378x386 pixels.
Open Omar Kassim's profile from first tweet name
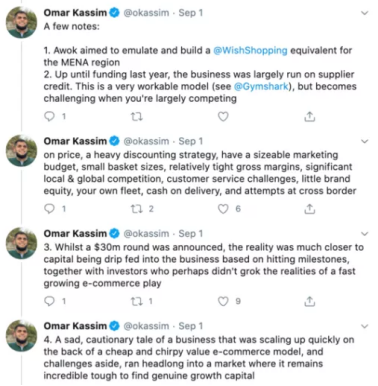[75, 13]
